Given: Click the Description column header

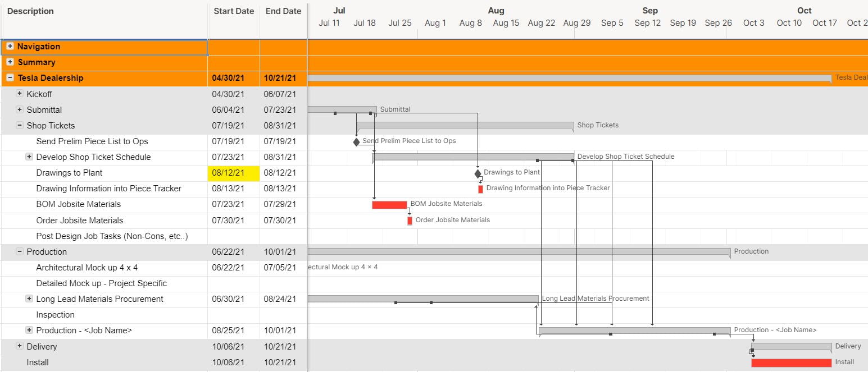Looking at the screenshot, I should click(x=31, y=11).
